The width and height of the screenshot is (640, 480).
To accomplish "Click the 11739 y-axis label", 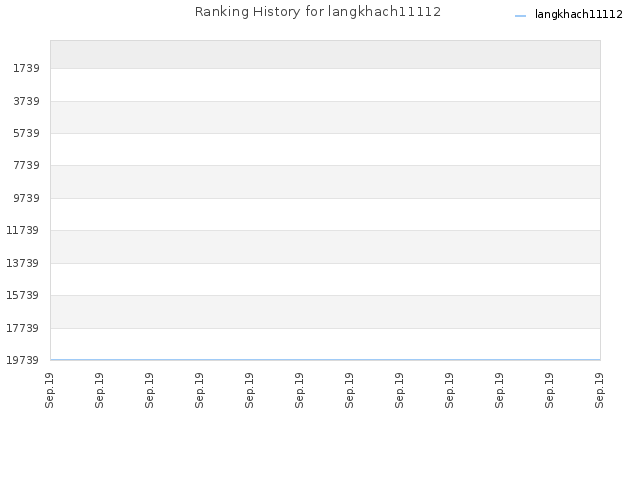I will (23, 230).
